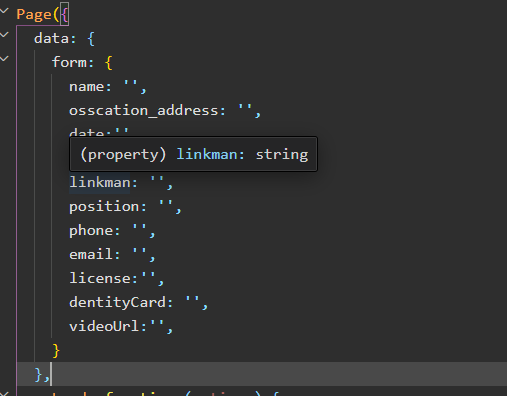Click the opening brace after Page(

(x=64, y=15)
